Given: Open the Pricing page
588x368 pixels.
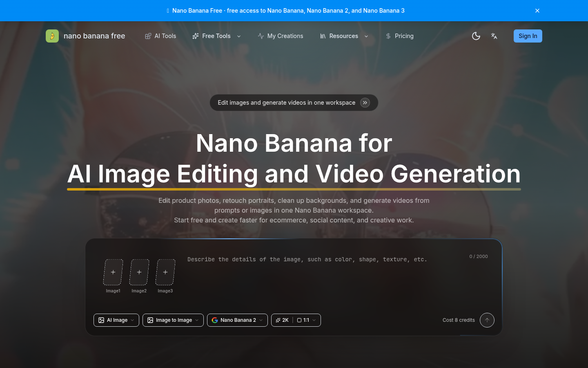Looking at the screenshot, I should (399, 36).
